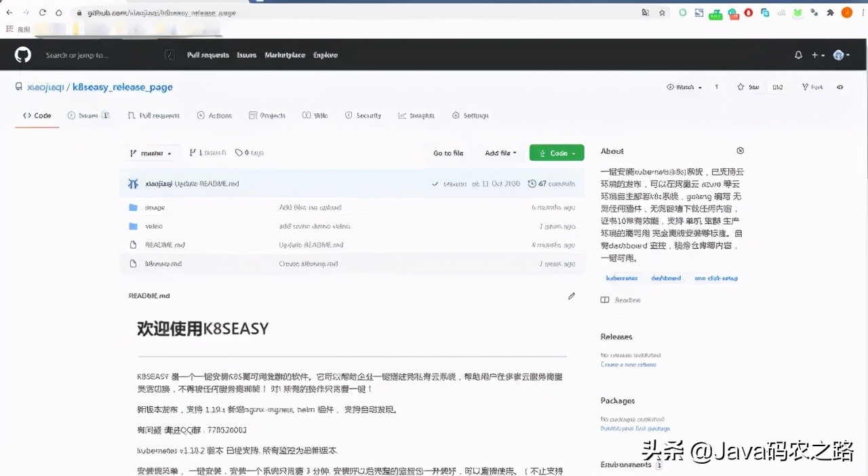The image size is (868, 476).
Task: Open the Actions tab
Action: (x=214, y=115)
